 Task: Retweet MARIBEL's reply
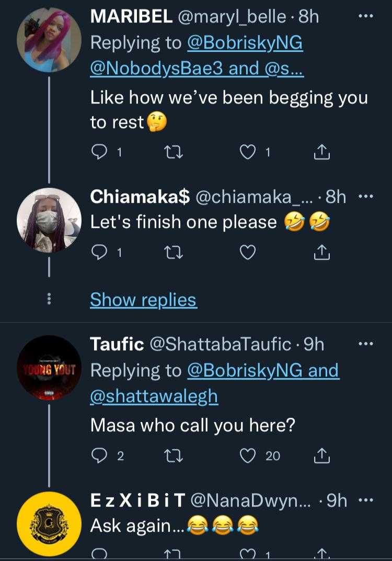(x=171, y=152)
